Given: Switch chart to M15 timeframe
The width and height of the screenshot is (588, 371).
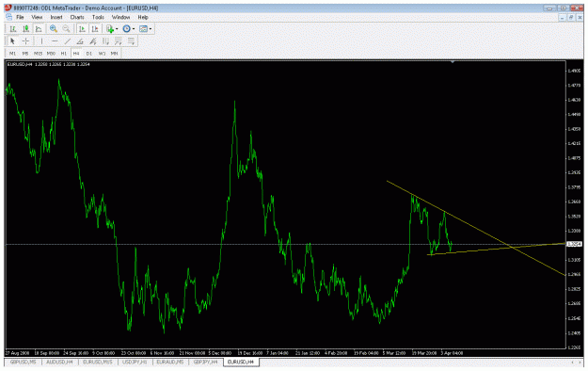Looking at the screenshot, I should 38,54.
